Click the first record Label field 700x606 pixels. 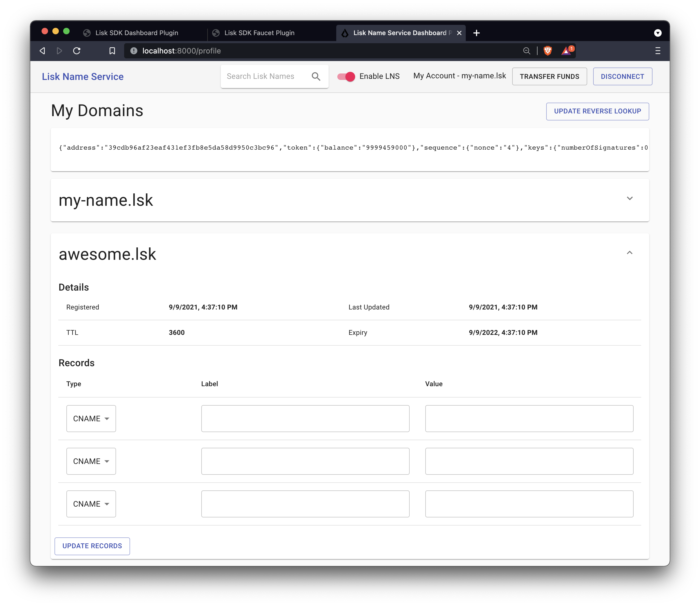point(305,419)
